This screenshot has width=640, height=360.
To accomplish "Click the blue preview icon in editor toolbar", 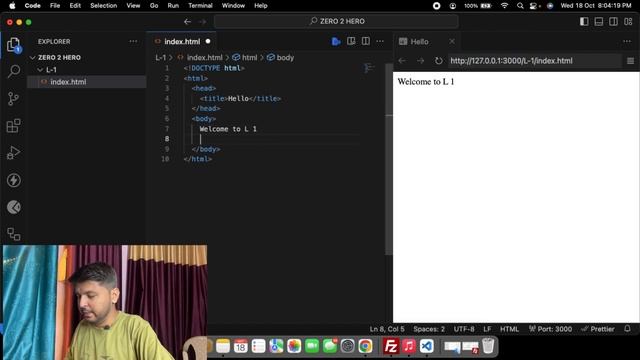I will pos(336,41).
